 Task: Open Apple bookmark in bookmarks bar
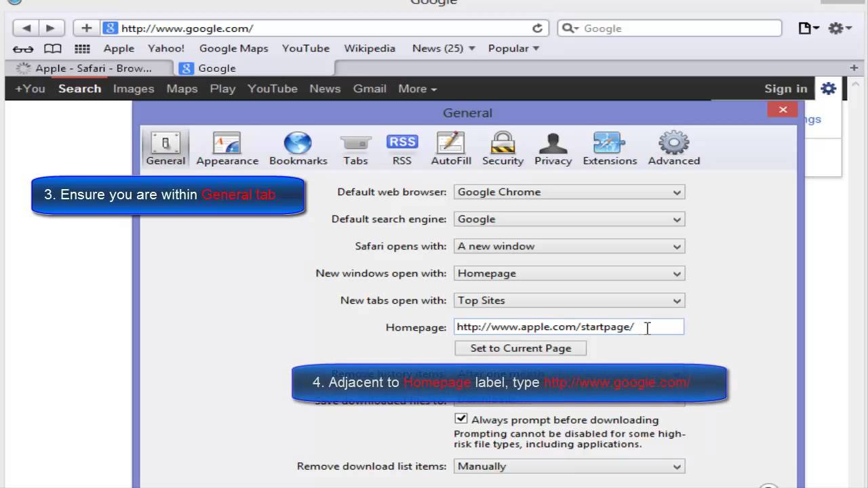[119, 49]
